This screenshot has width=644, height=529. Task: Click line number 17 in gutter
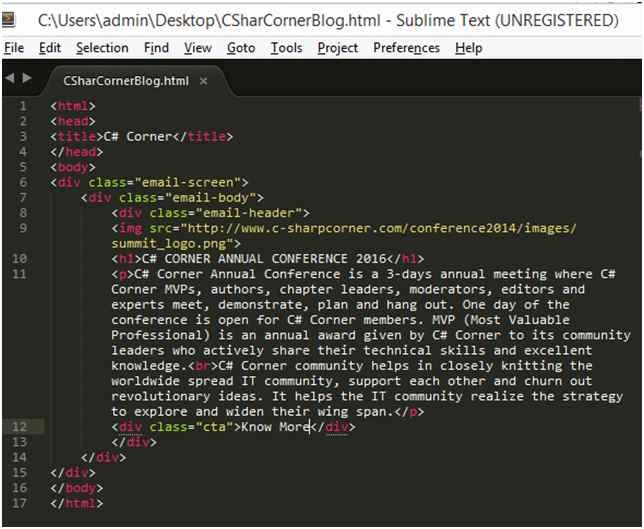(x=19, y=504)
